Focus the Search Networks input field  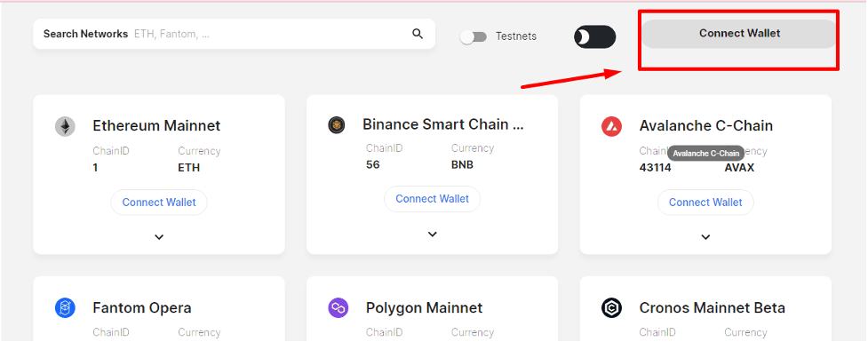pyautogui.click(x=235, y=35)
